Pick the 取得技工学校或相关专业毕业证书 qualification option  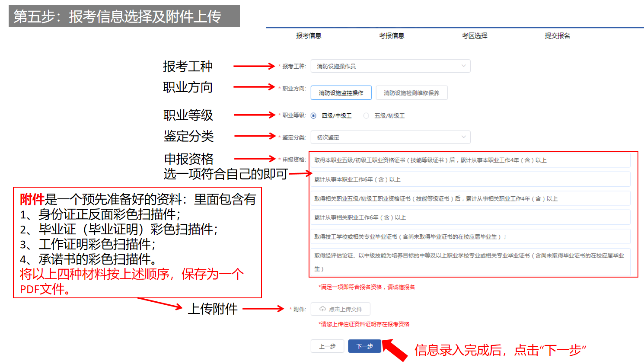(x=470, y=236)
